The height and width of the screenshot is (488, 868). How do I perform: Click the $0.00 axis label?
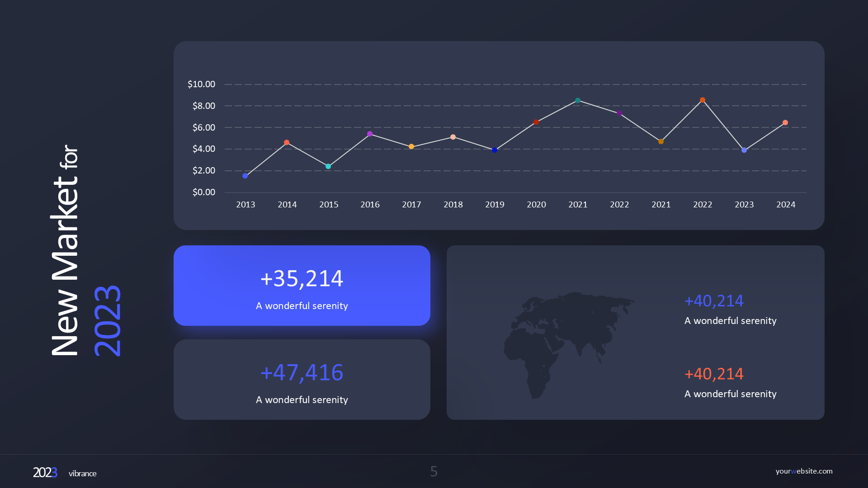[203, 192]
